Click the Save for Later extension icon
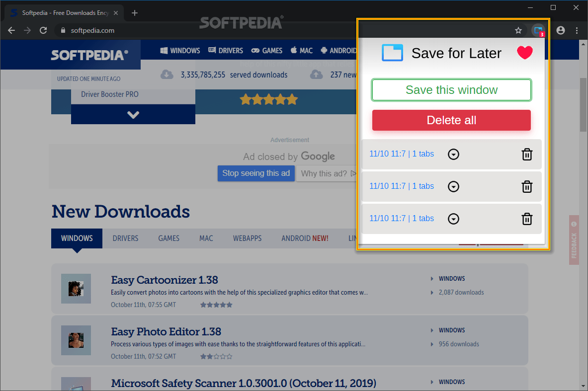Viewport: 588px width, 391px height. pos(538,30)
